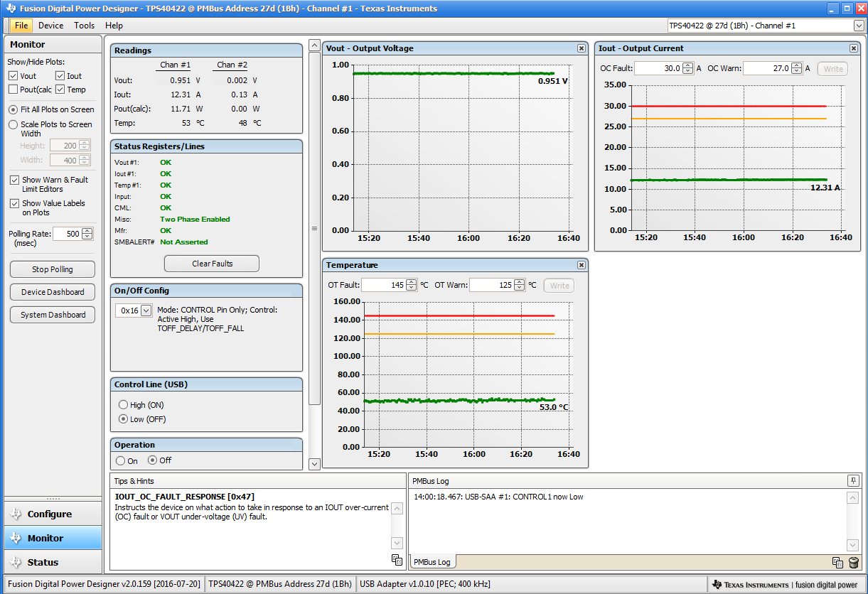Click the Tips & Hints scrollbar up arrow
This screenshot has height=594, width=868.
pos(397,508)
